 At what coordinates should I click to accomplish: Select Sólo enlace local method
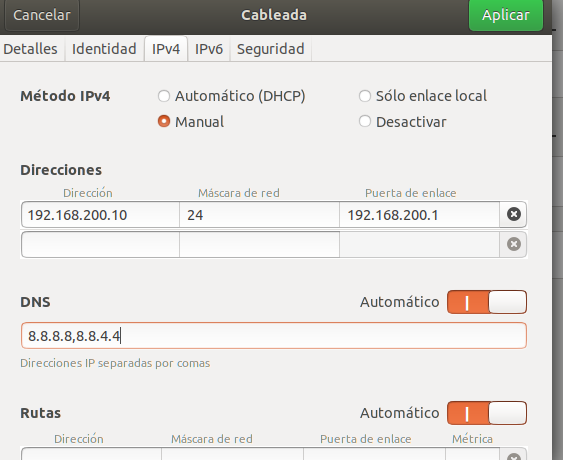coord(423,96)
